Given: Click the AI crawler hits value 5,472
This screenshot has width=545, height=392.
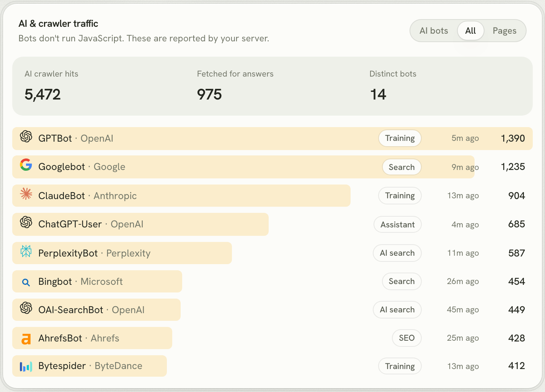Looking at the screenshot, I should [42, 95].
